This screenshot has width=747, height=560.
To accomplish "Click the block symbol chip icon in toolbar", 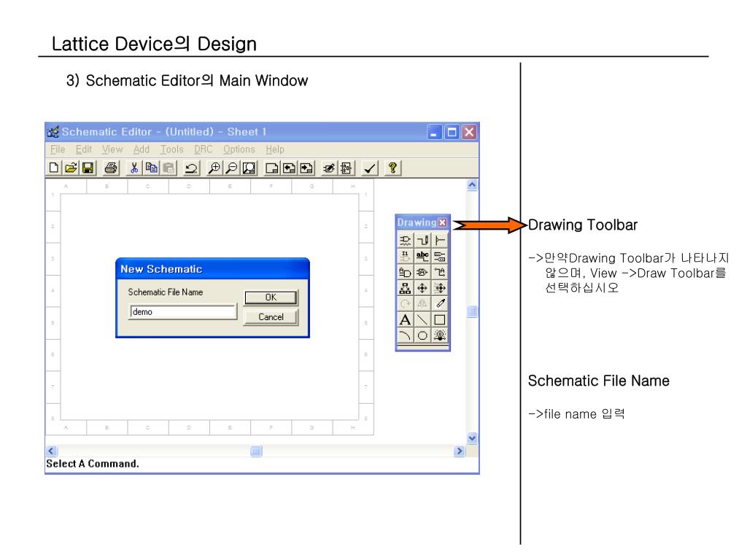I will click(347, 168).
